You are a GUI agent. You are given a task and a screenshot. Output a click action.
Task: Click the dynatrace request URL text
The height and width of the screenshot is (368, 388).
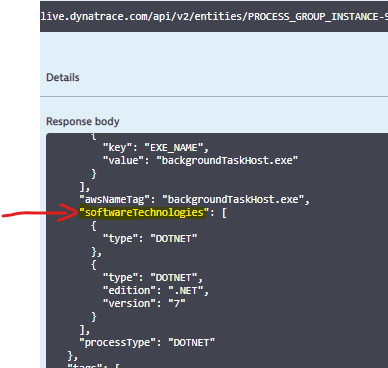pyautogui.click(x=214, y=17)
